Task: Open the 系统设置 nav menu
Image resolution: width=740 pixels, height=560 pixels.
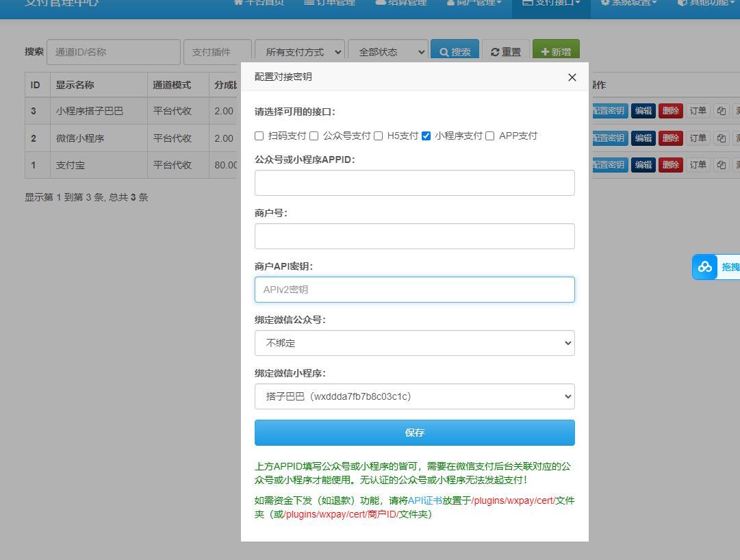Action: click(628, 3)
